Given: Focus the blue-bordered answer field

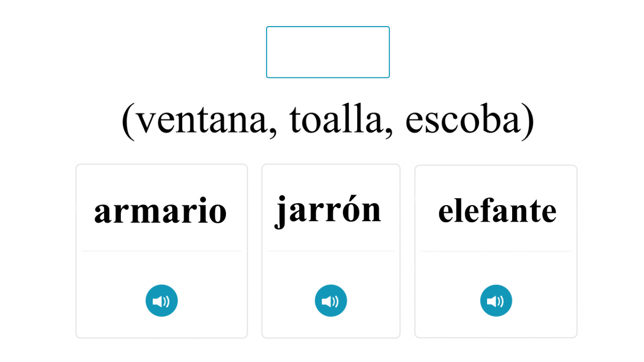Looking at the screenshot, I should (328, 52).
